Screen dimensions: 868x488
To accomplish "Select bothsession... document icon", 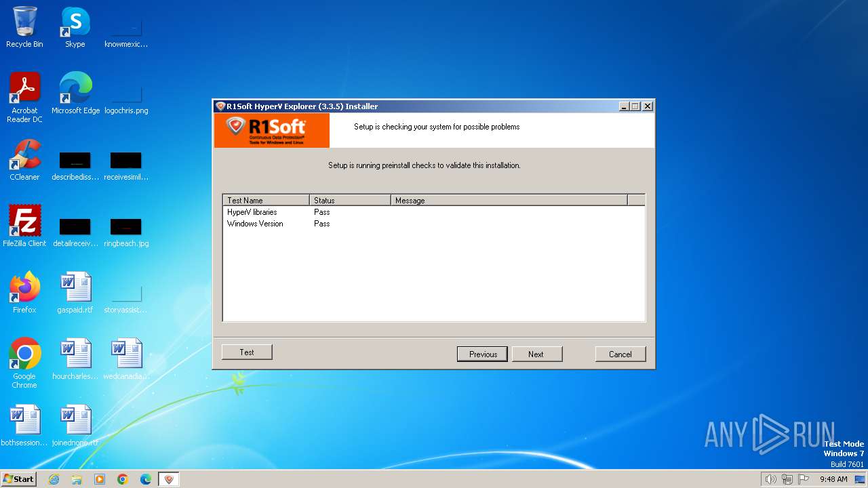I will click(x=24, y=426).
